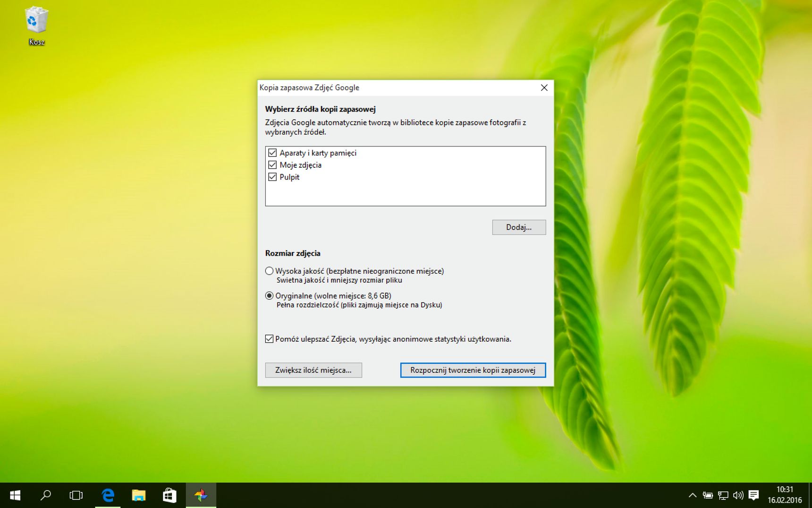
Task: Open the Windows Start menu
Action: pyautogui.click(x=15, y=495)
